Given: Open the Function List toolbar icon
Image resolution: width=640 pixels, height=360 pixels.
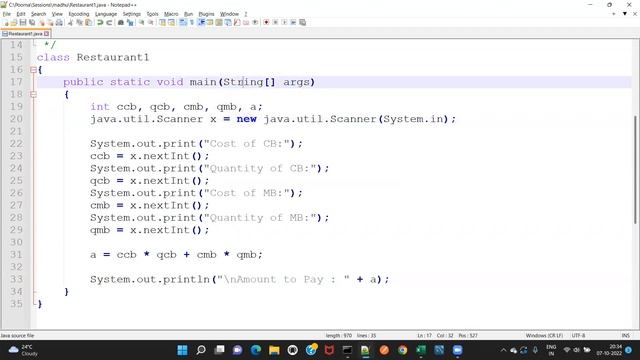Looking at the screenshot, I should (x=237, y=22).
